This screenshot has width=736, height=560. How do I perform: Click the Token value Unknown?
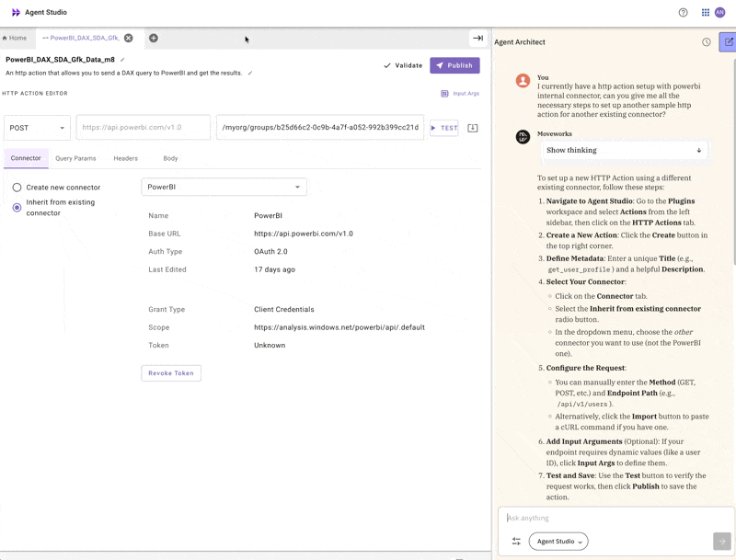(270, 345)
